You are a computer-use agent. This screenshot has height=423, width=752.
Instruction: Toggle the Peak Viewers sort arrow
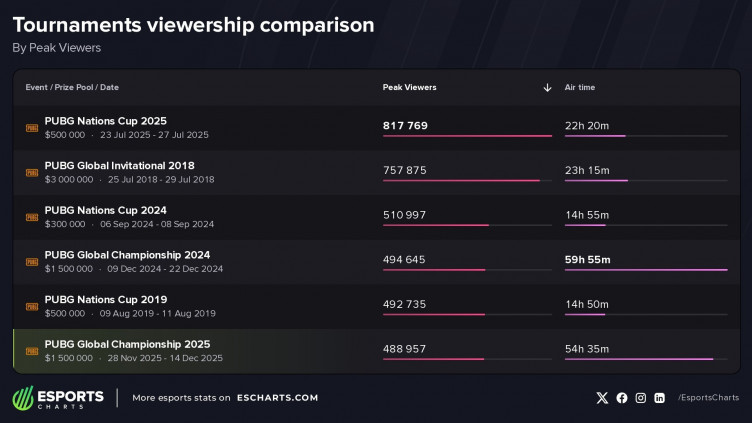point(547,88)
